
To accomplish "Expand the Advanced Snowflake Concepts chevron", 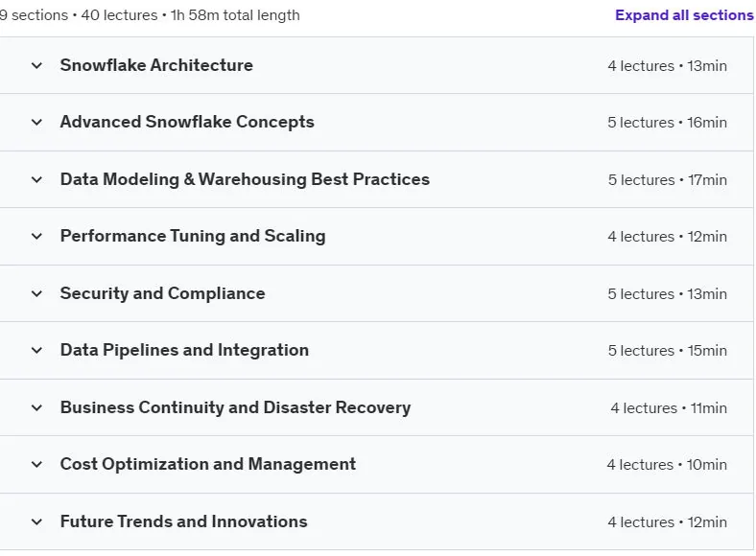I will pos(36,123).
